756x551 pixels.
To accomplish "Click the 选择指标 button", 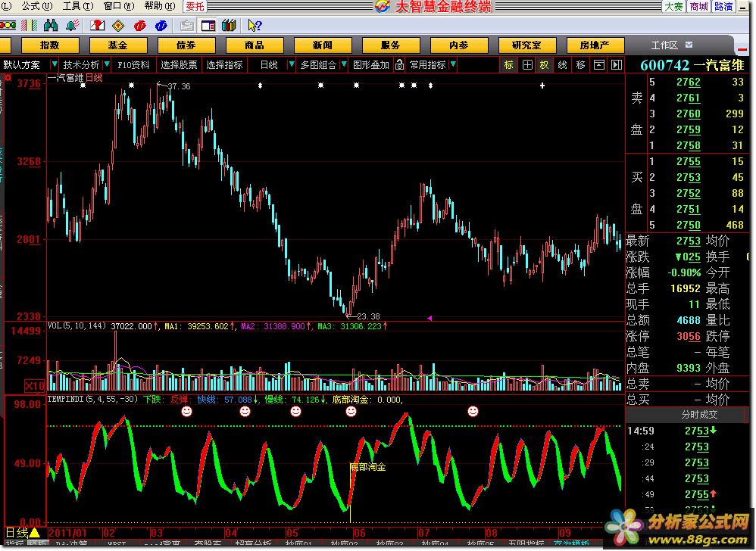I will click(x=224, y=64).
